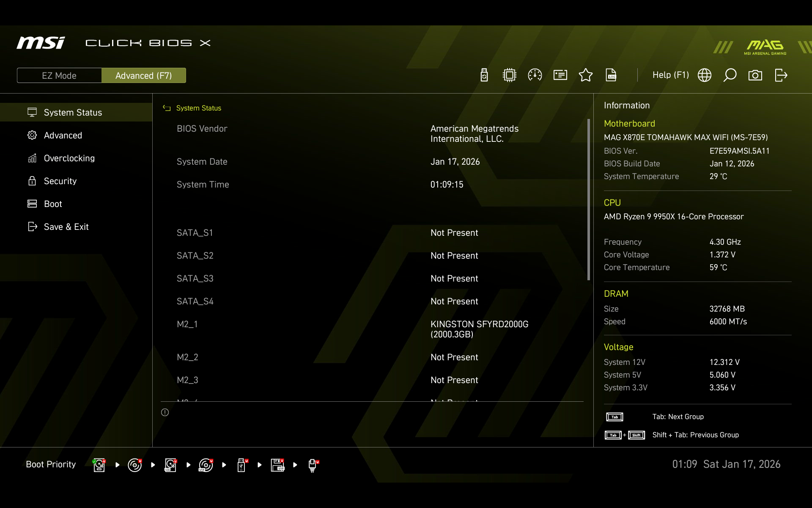
Task: Open the M-Flash USB update icon
Action: (484, 75)
